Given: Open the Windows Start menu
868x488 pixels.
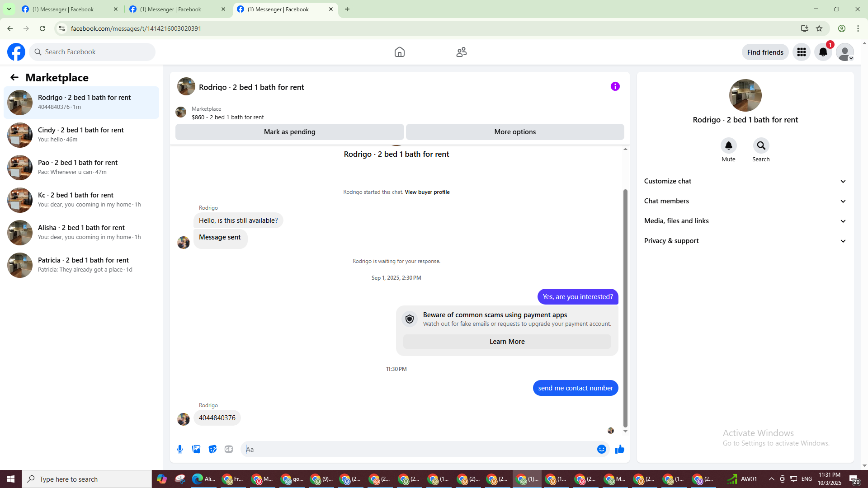Looking at the screenshot, I should pyautogui.click(x=11, y=479).
